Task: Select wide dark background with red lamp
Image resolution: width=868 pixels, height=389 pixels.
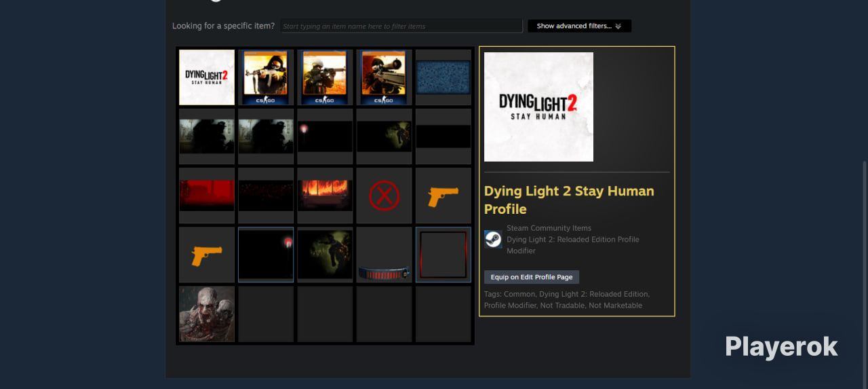Action: [325, 136]
